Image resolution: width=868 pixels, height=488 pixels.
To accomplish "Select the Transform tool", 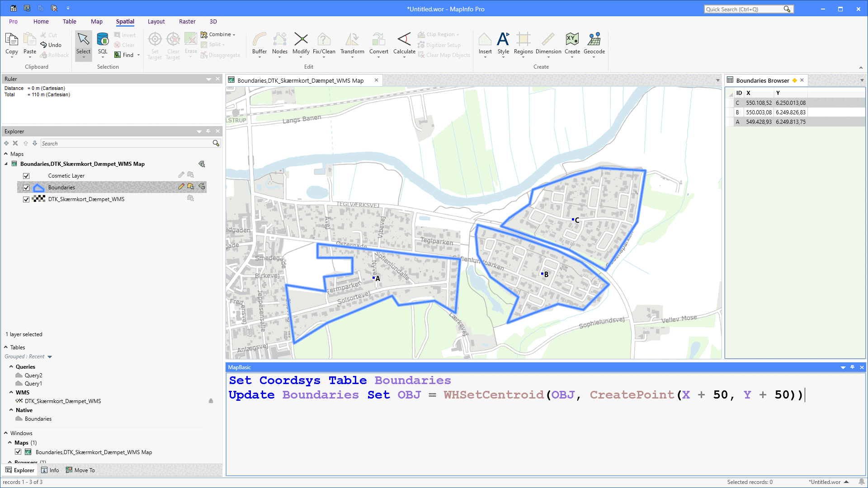I will click(352, 45).
